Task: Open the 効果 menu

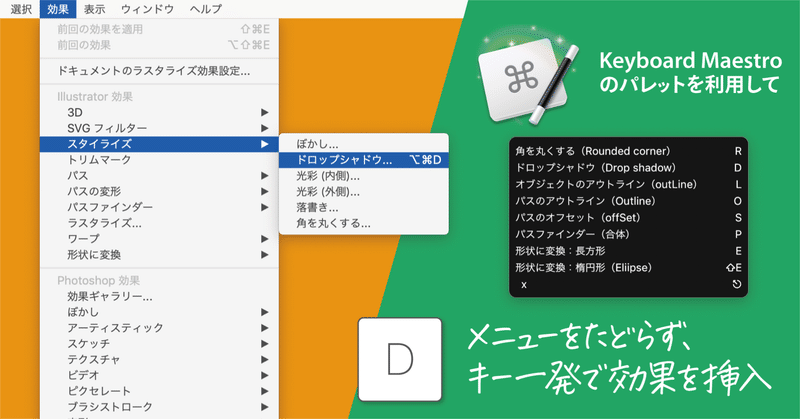Action: click(x=58, y=9)
